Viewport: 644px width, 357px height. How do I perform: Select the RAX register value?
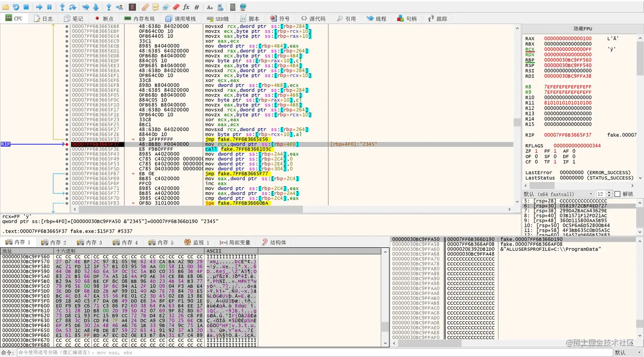point(568,39)
